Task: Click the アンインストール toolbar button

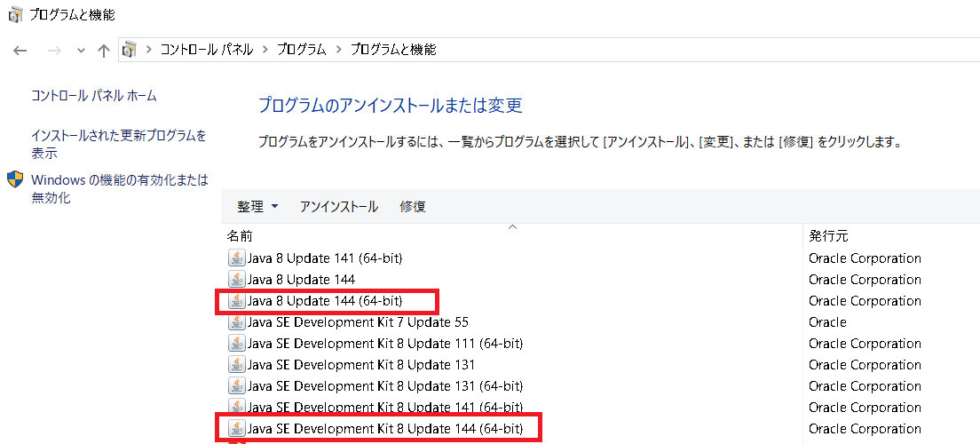Action: pos(339,206)
